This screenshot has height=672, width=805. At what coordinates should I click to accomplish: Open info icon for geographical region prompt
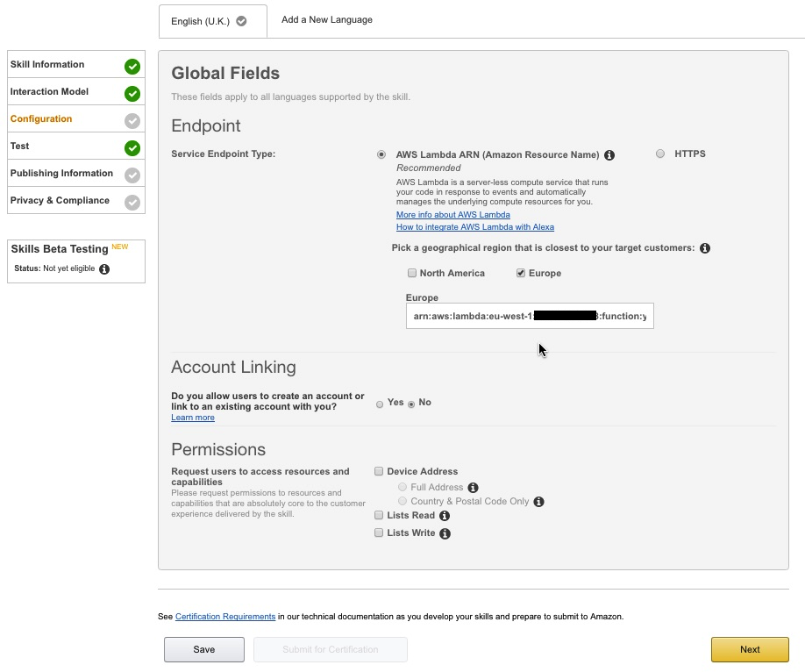tap(705, 248)
